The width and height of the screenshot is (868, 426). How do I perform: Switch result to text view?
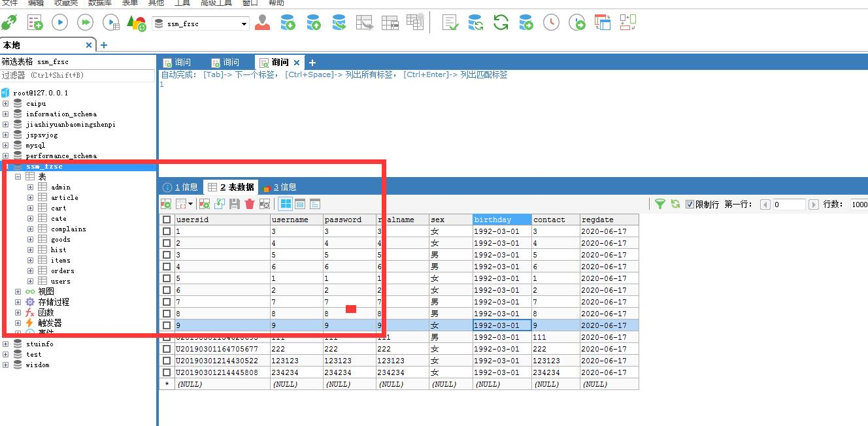pos(314,205)
